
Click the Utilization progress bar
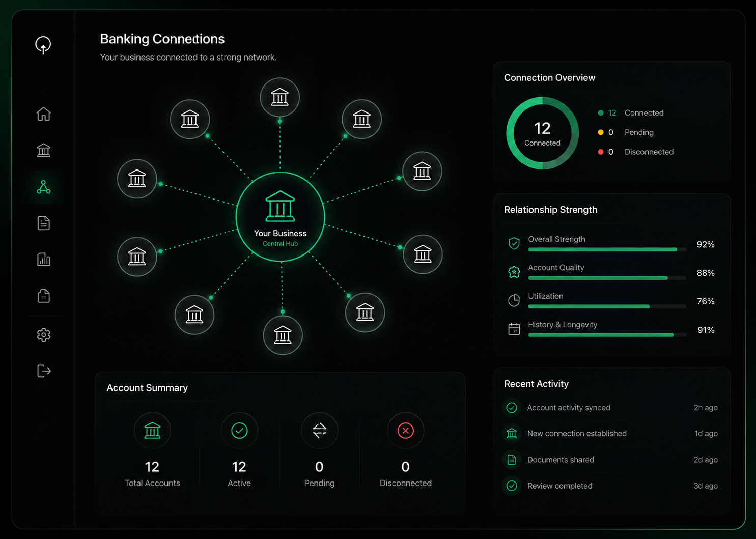607,306
